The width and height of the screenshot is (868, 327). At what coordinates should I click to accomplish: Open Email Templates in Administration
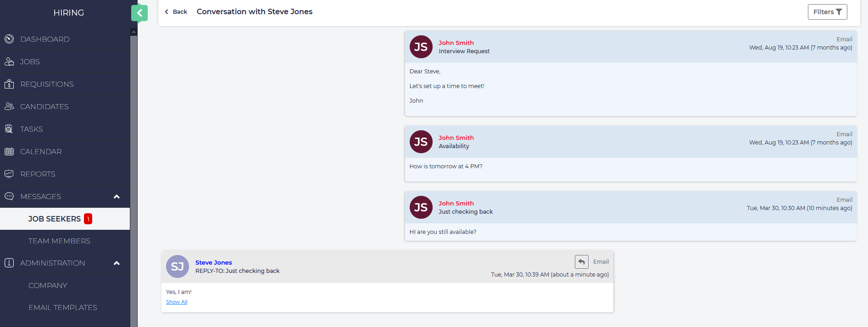63,307
